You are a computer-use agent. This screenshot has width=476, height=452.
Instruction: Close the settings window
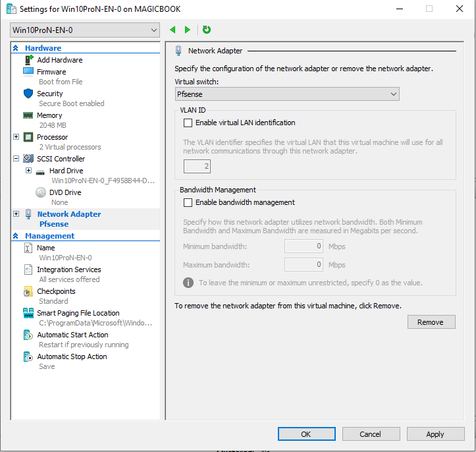pyautogui.click(x=460, y=9)
